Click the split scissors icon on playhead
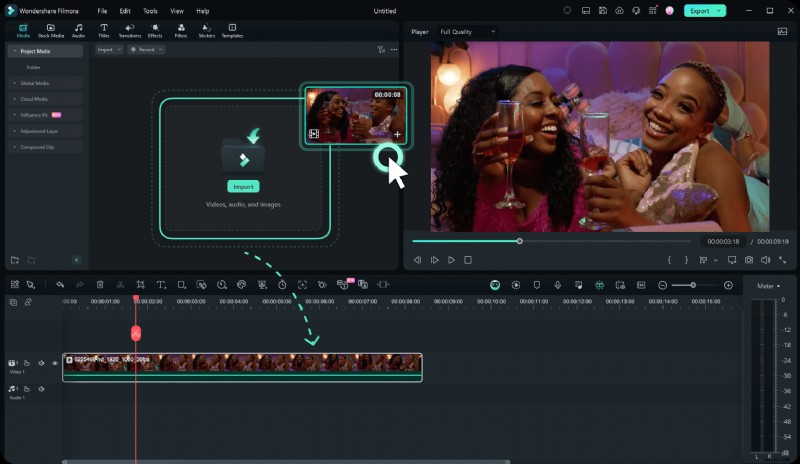Image resolution: width=800 pixels, height=464 pixels. coord(136,333)
